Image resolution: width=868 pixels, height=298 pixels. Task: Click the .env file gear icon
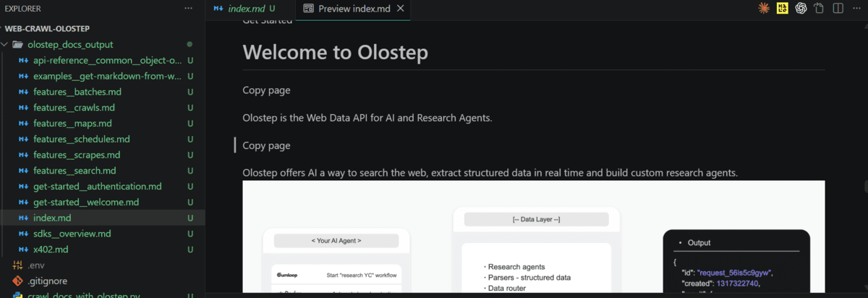point(18,265)
